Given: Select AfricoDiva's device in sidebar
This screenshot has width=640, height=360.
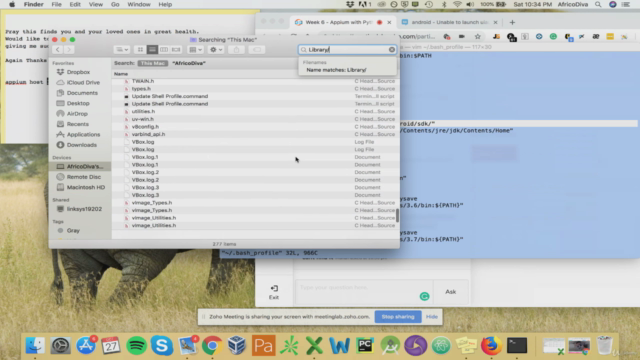Looking at the screenshot, I should tap(80, 167).
